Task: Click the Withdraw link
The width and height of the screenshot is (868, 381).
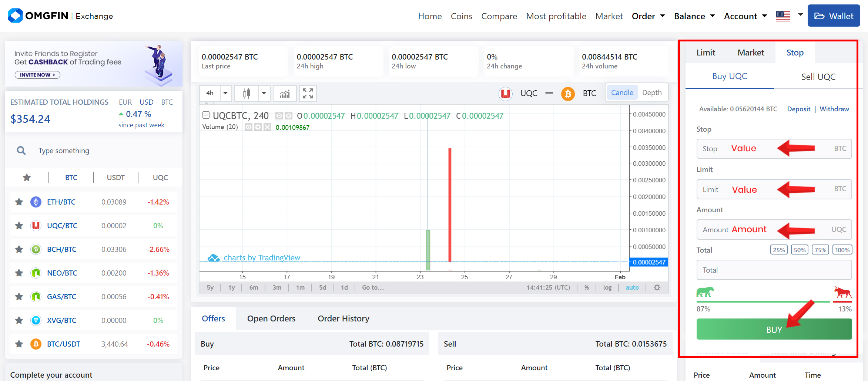Action: (x=834, y=109)
